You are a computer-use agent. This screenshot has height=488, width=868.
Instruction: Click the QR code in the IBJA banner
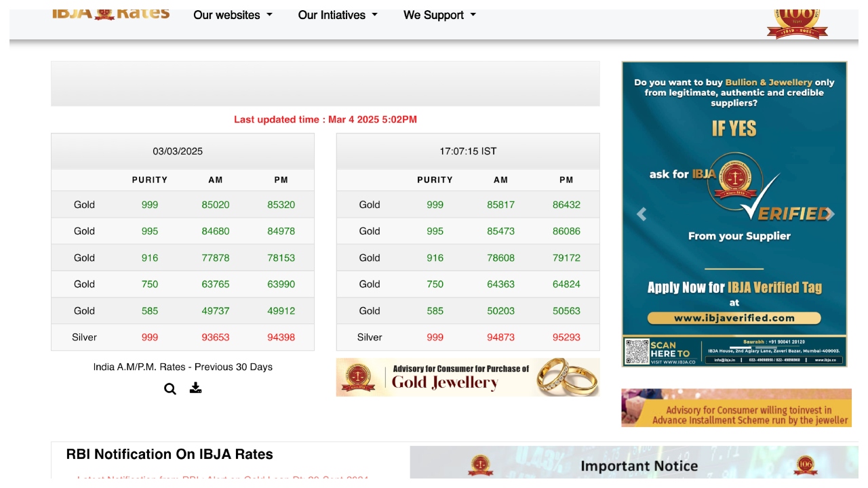pos(637,352)
